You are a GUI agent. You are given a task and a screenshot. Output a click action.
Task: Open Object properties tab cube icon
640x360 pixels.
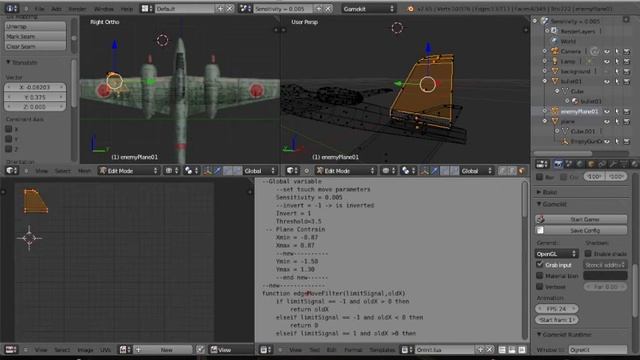pos(591,164)
